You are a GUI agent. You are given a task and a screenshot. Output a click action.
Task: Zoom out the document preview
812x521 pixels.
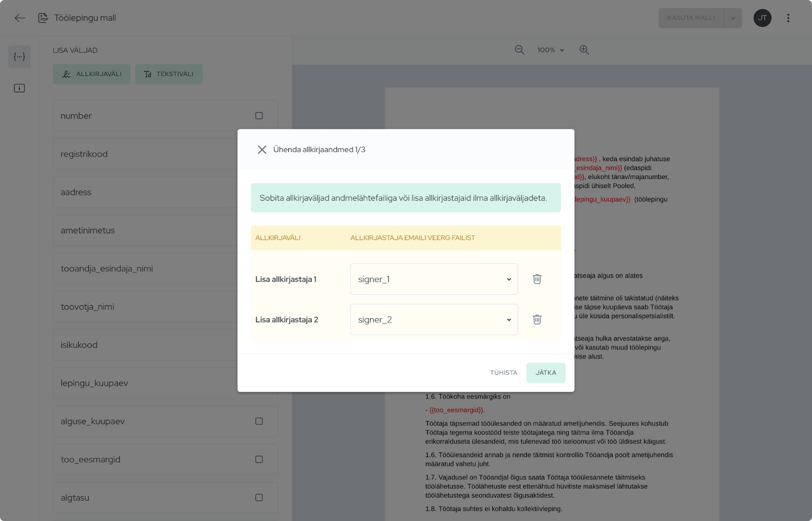(x=519, y=50)
